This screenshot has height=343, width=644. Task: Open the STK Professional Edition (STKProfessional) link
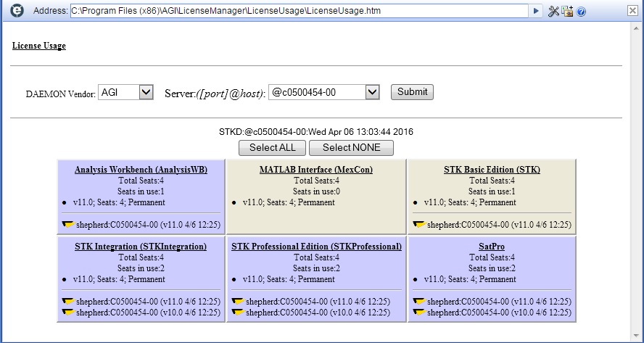click(317, 247)
